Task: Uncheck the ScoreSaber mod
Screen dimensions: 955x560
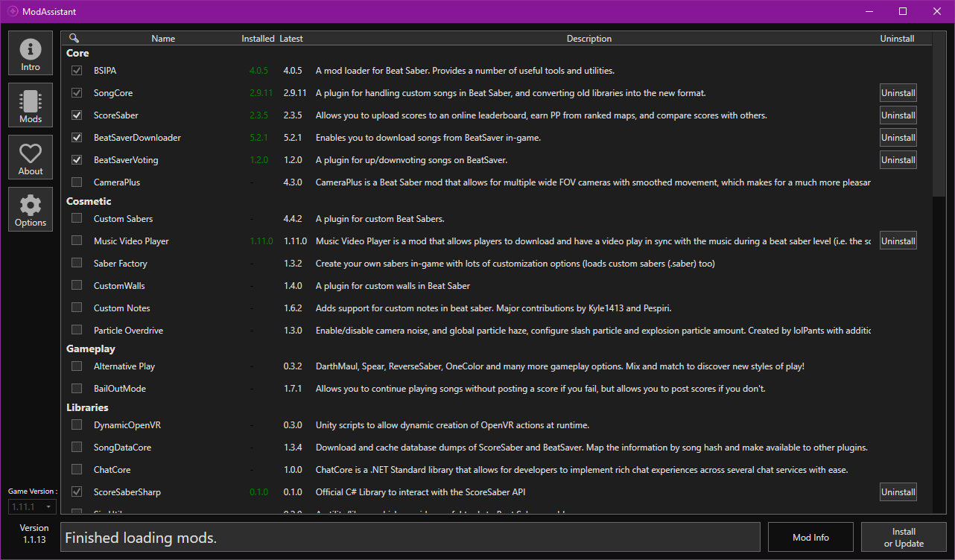Action: tap(77, 115)
